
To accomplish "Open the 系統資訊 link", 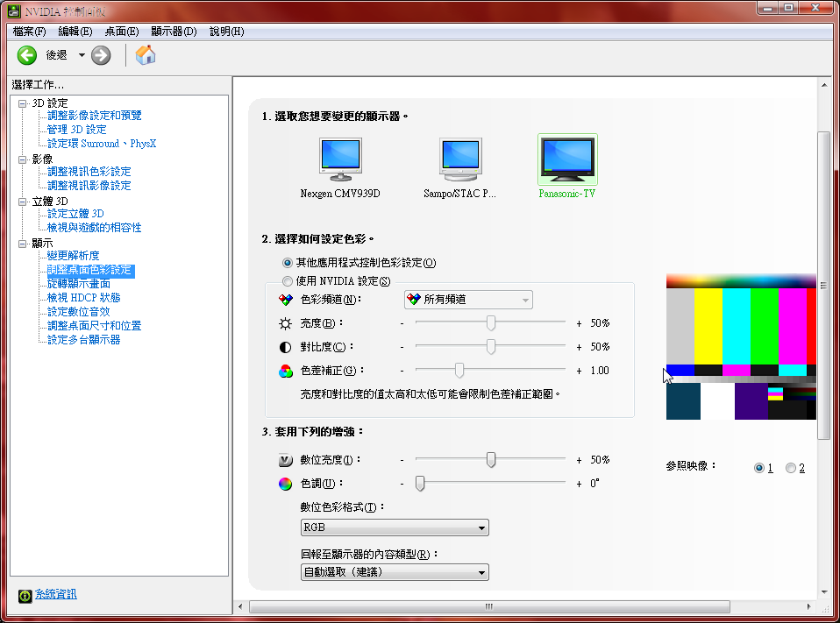I will coord(56,594).
